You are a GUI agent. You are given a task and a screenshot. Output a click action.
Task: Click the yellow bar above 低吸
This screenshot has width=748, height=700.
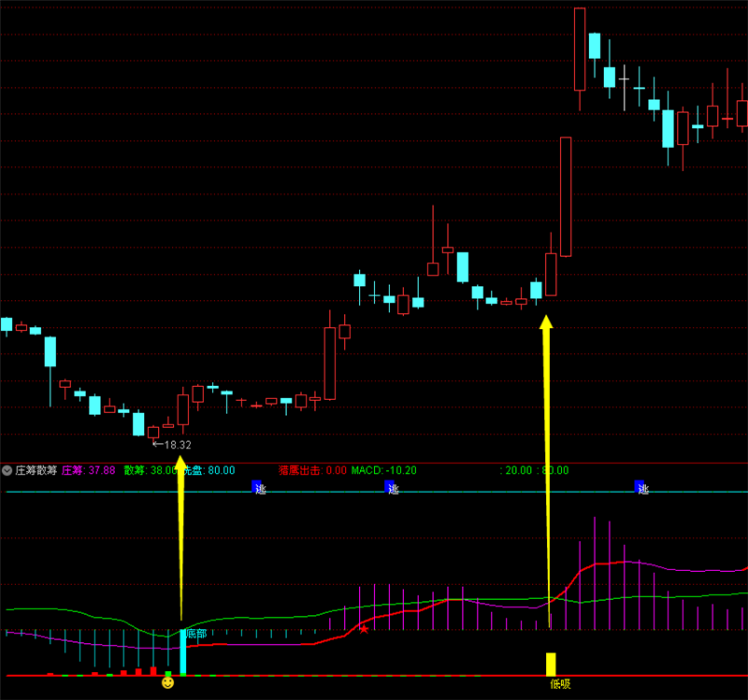click(551, 664)
